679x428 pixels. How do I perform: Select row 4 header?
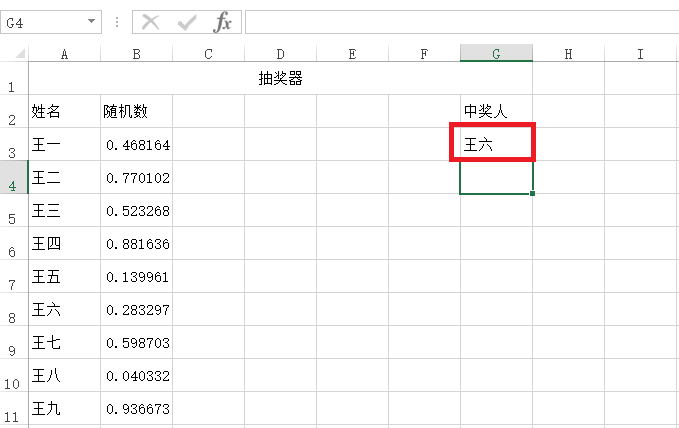coord(14,177)
